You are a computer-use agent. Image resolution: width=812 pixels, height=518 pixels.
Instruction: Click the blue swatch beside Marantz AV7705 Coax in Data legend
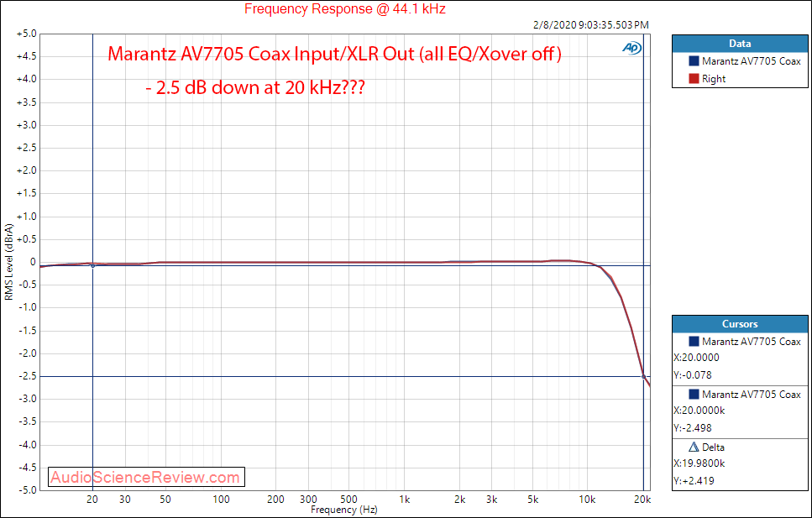694,61
